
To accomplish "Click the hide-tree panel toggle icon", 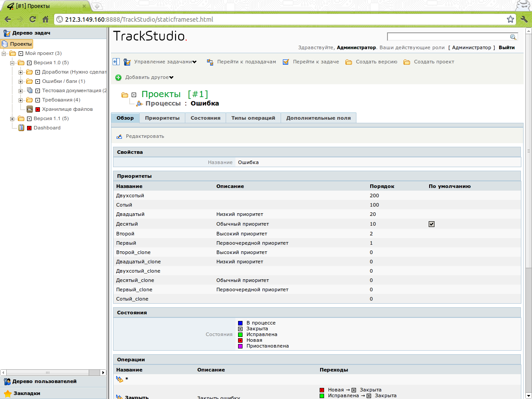I will [116, 62].
